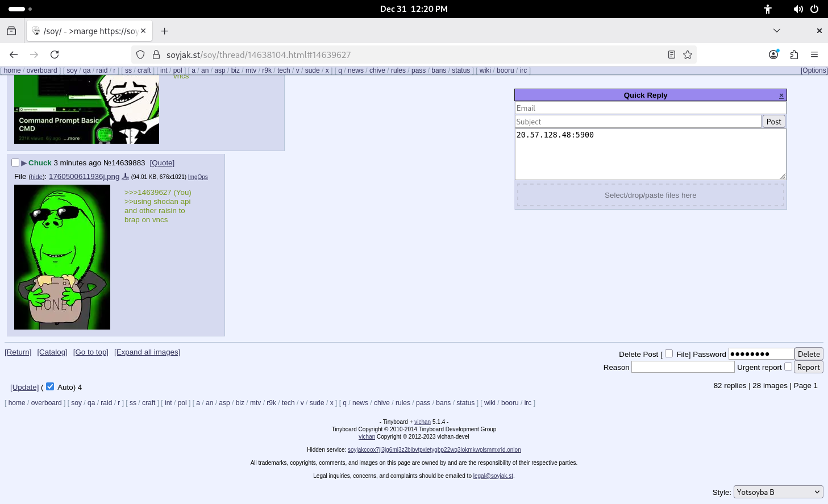The image size is (828, 504).
Task: Bookmark this page with the star
Action: [x=688, y=55]
